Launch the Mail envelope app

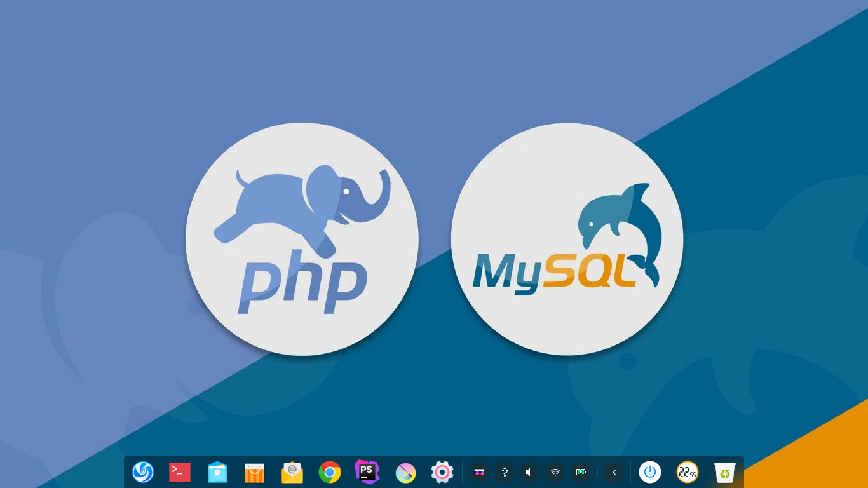pyautogui.click(x=292, y=472)
